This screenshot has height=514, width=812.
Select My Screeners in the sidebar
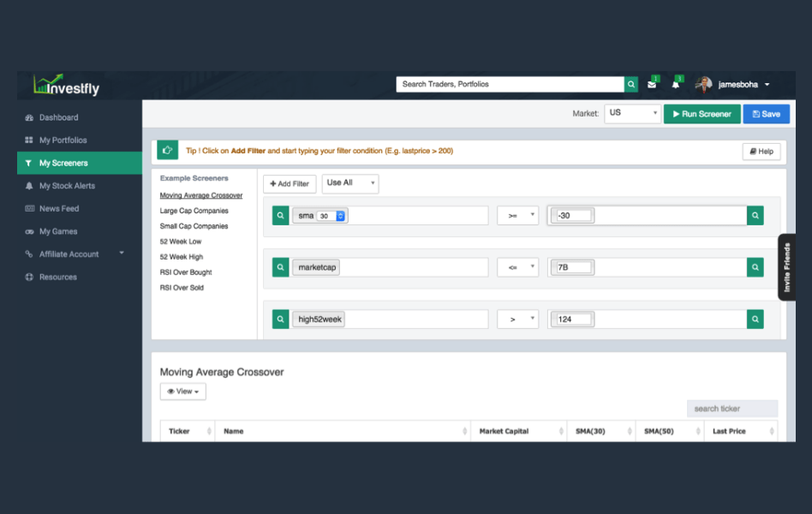tap(80, 163)
